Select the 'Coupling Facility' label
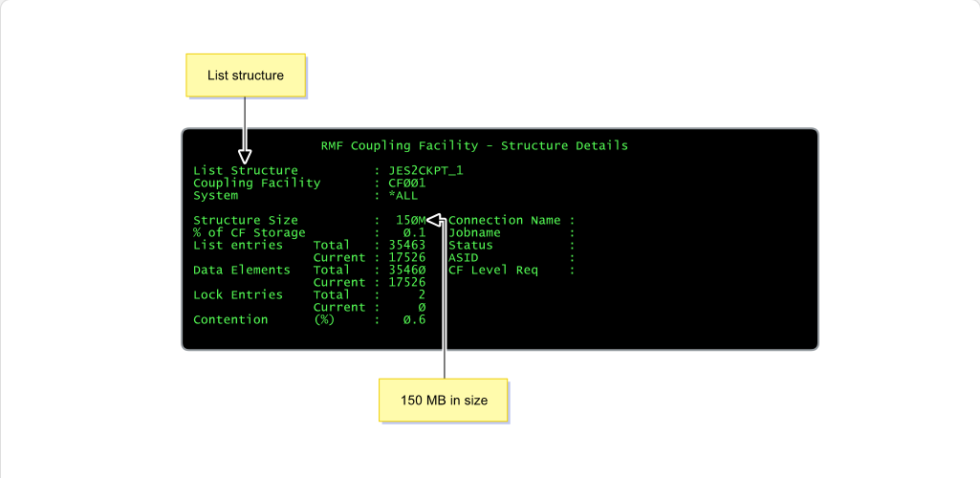980x478 pixels. tap(257, 184)
